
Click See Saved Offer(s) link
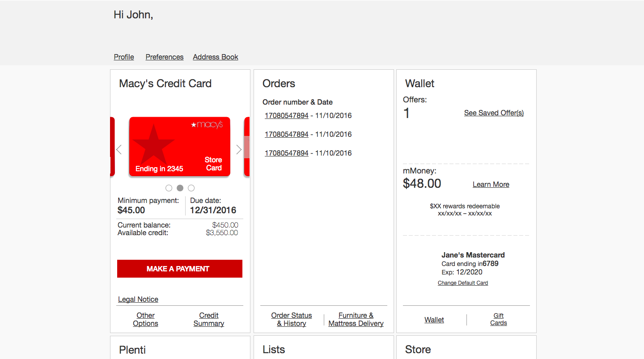coord(494,113)
